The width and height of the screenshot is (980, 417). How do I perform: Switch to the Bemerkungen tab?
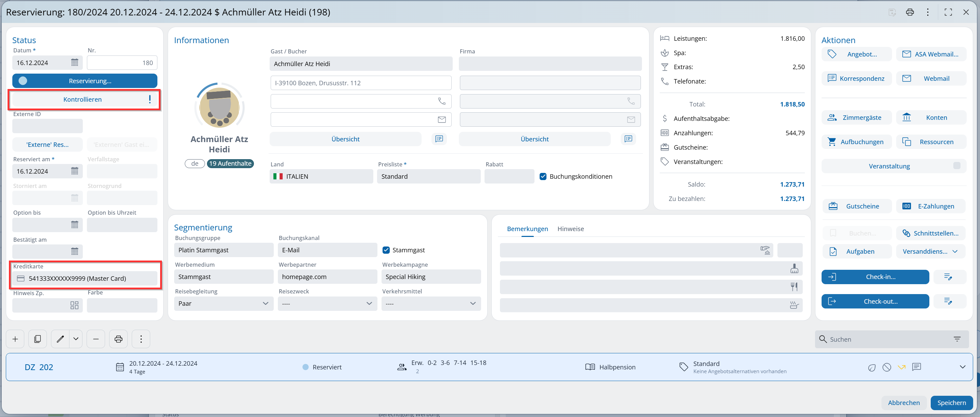pyautogui.click(x=527, y=229)
